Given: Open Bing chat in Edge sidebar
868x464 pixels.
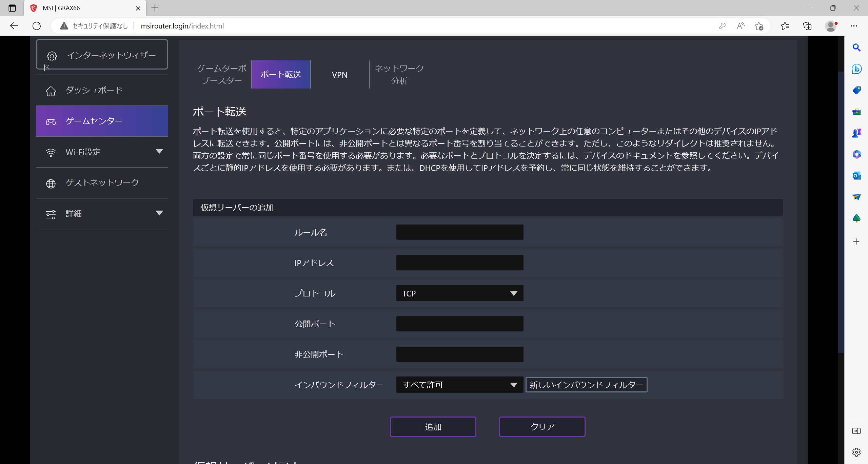Looking at the screenshot, I should 856,69.
